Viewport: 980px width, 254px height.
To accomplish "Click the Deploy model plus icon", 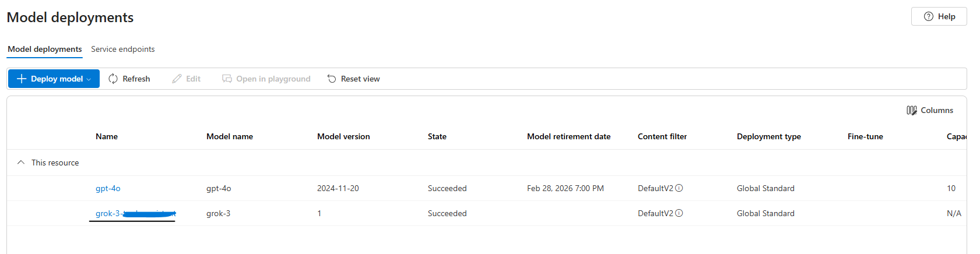I will [22, 79].
